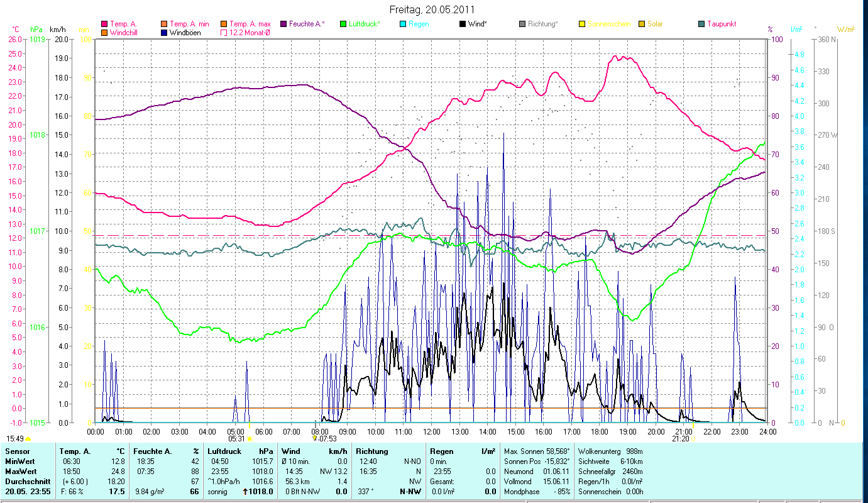Click the black Wind legend square
The width and height of the screenshot is (868, 503).
[x=463, y=24]
